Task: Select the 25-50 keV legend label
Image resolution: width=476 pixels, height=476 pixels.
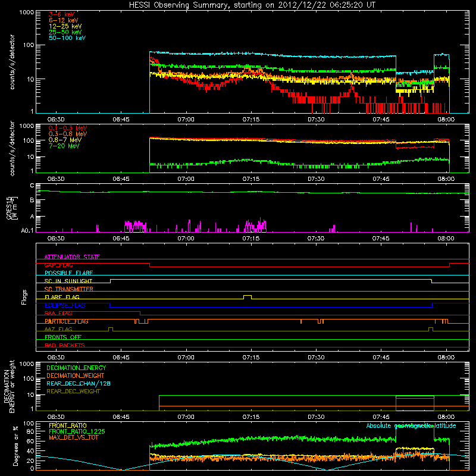Action: [65, 32]
